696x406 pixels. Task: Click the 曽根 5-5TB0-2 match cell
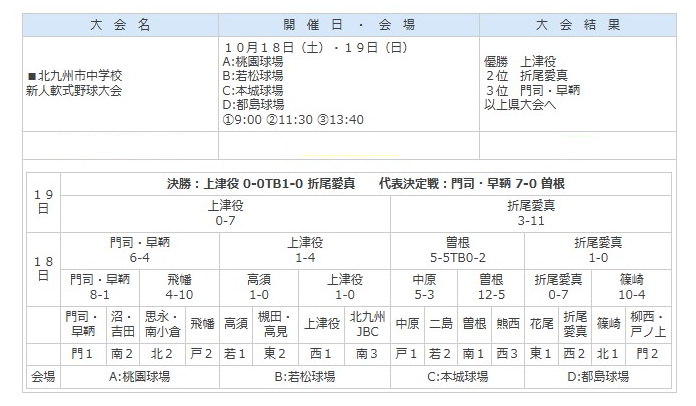pos(447,250)
